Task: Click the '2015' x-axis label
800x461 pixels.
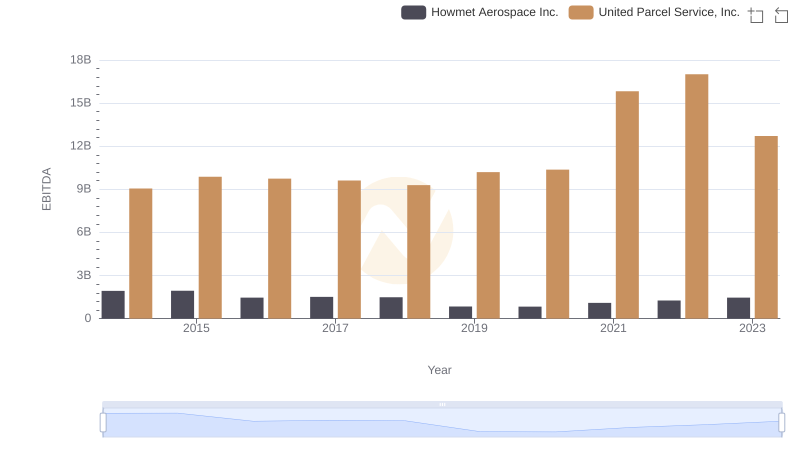Action: pyautogui.click(x=196, y=328)
